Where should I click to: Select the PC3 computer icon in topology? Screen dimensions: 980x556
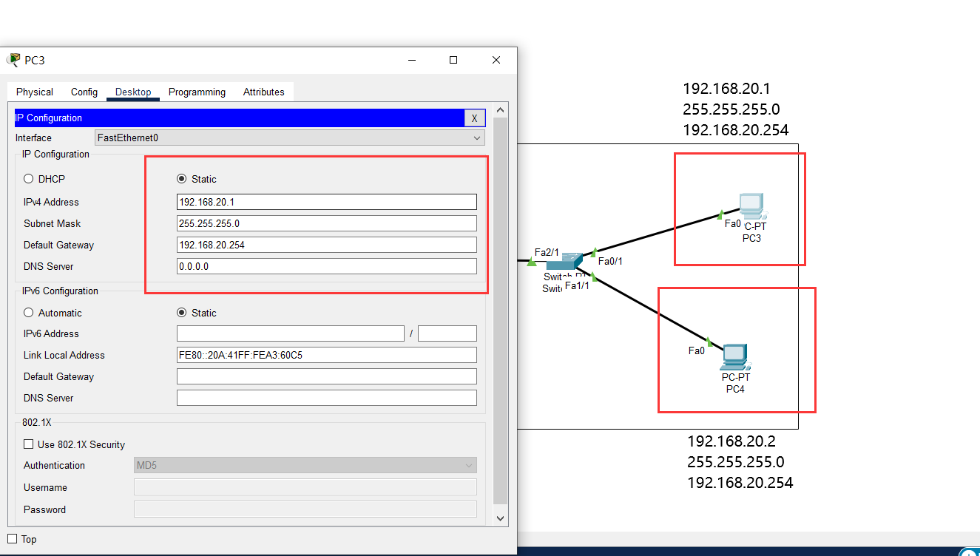751,206
